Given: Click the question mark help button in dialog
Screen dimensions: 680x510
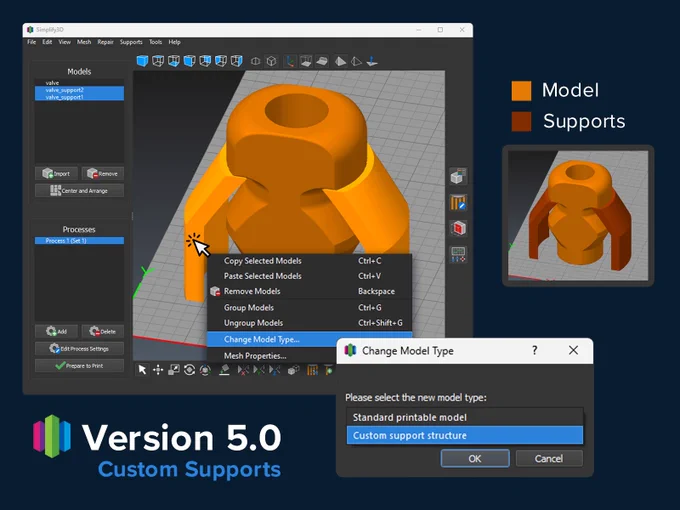Looking at the screenshot, I should (x=535, y=350).
